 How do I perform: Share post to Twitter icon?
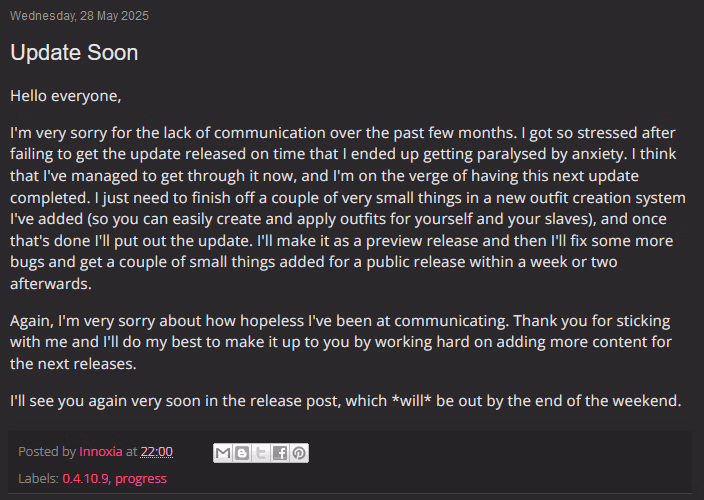click(261, 453)
